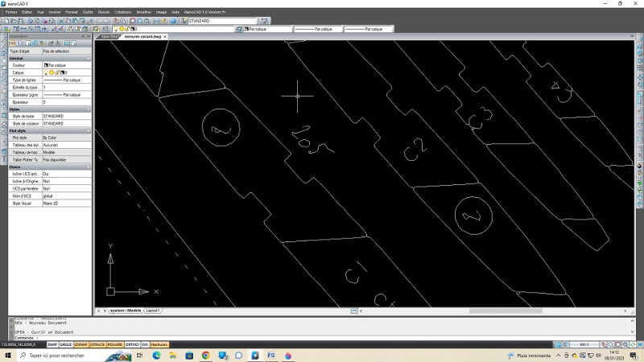Click the blue Help info icon
Viewport: 644px width, 362px height.
pos(173,21)
